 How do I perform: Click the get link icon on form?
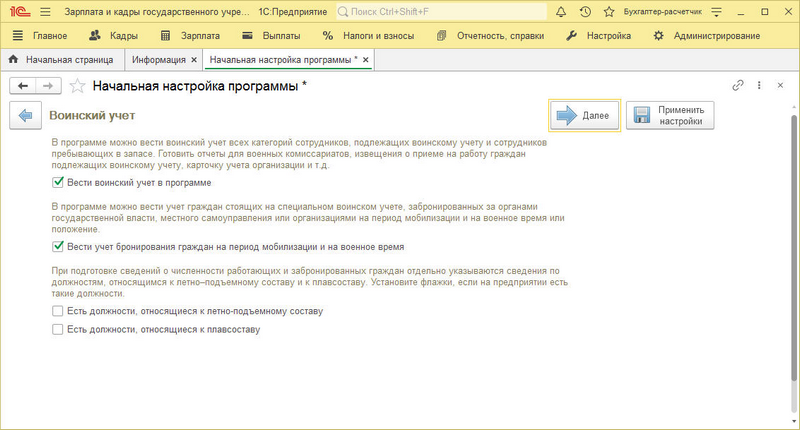click(739, 86)
